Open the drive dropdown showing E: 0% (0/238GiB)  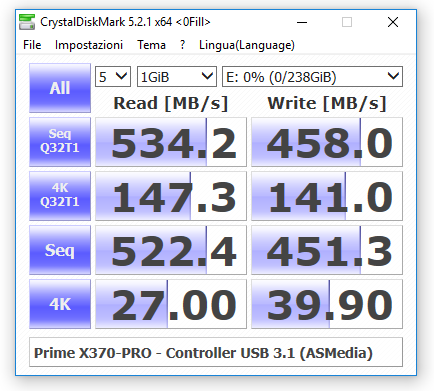click(312, 77)
